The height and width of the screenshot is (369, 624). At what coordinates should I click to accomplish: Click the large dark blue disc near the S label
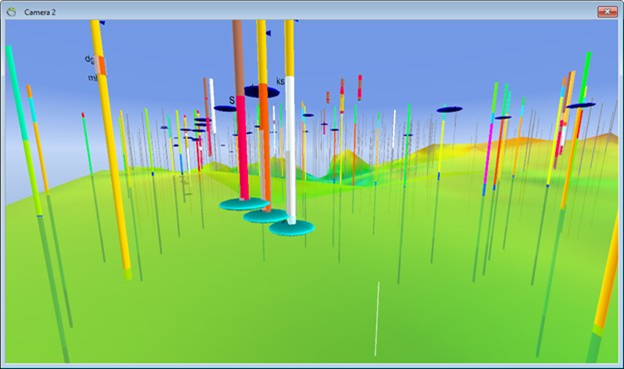(x=261, y=92)
